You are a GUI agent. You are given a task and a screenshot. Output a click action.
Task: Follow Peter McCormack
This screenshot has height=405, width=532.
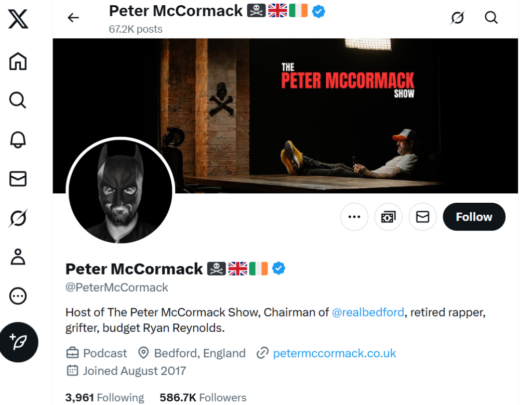(x=474, y=217)
